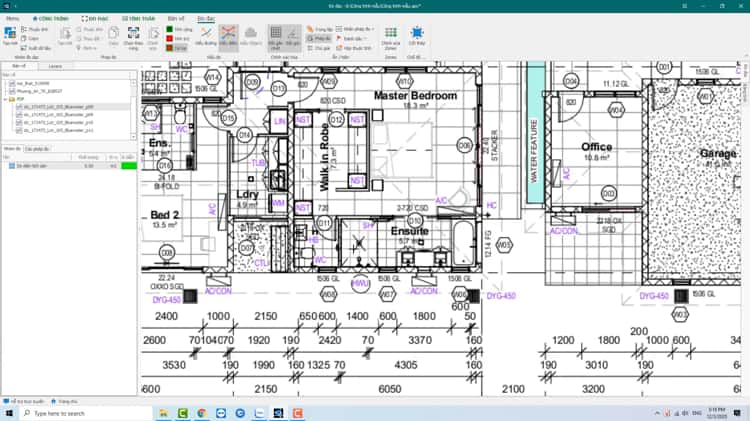Click the 'WATER FEATURE' strip on the plan

[x=536, y=135]
